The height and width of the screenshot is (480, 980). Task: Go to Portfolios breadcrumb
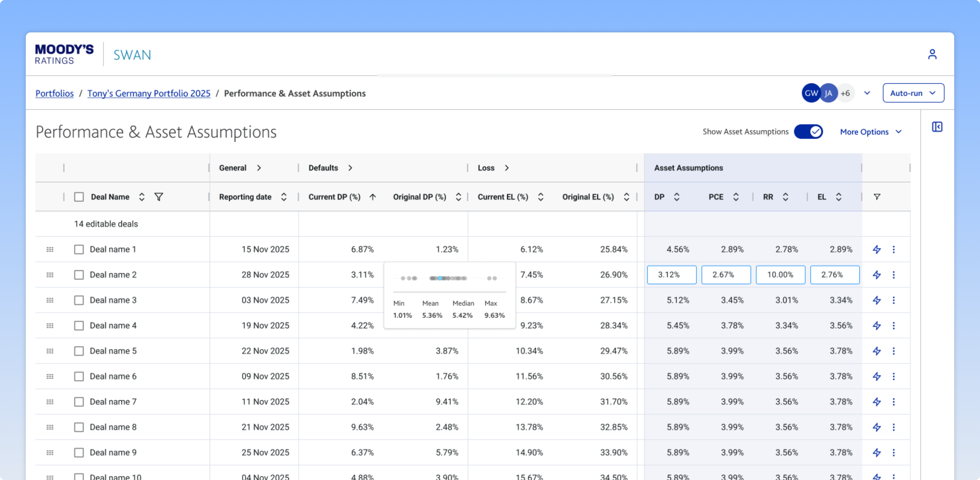[54, 93]
